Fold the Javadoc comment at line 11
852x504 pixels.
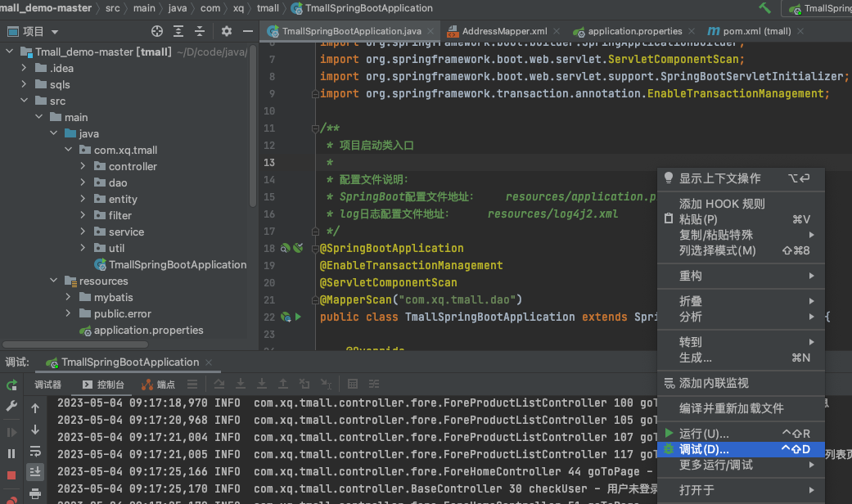[x=315, y=128]
